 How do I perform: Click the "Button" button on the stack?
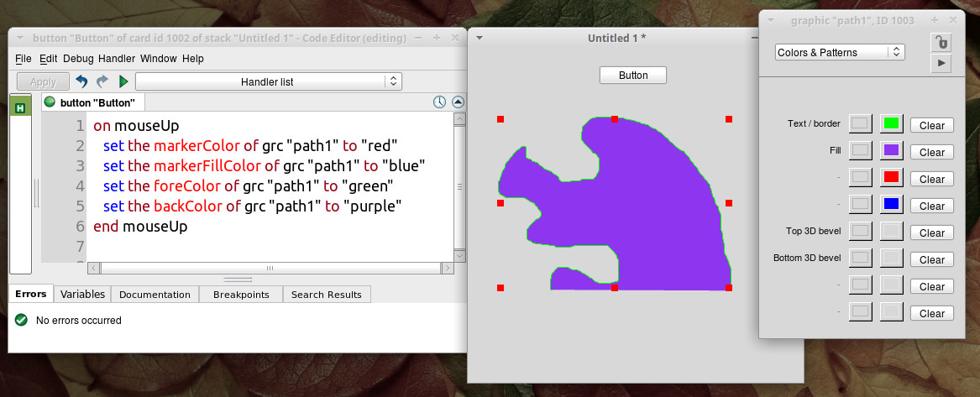633,75
